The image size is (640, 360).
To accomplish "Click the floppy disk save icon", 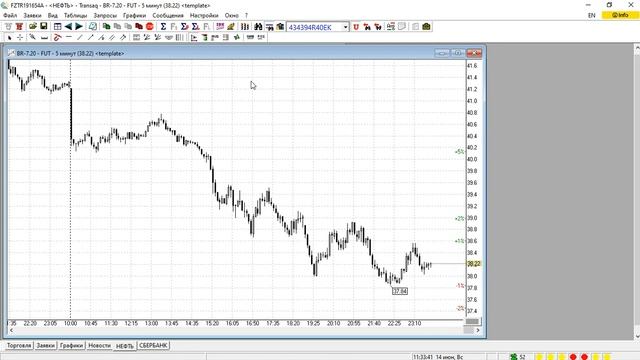I will tap(43, 27).
